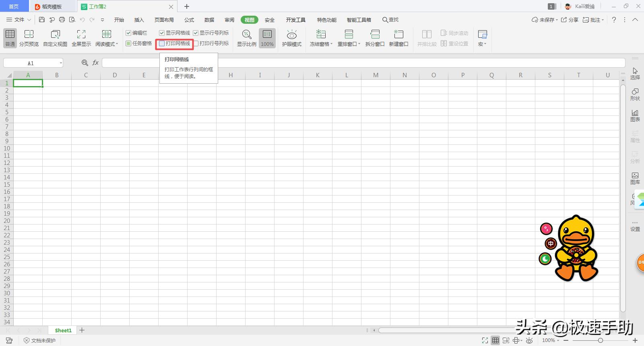The image size is (644, 346).
Task: Open the customize quick access toolbar dropdown
Action: (102, 20)
